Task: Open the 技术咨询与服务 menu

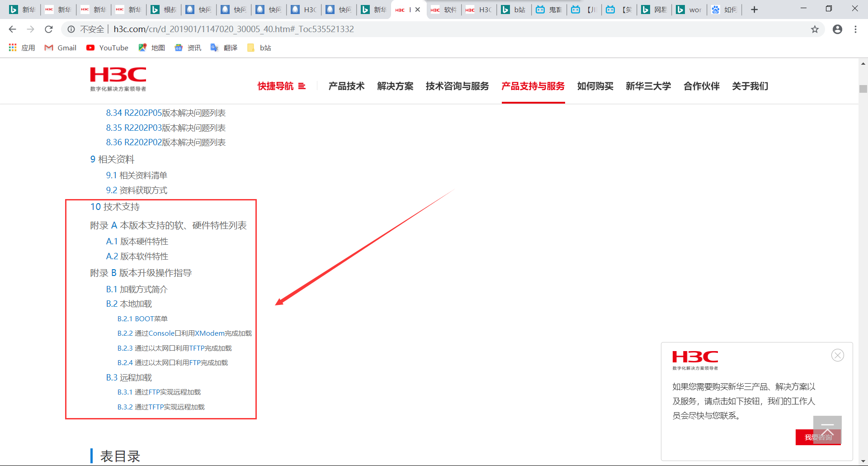Action: (x=457, y=86)
